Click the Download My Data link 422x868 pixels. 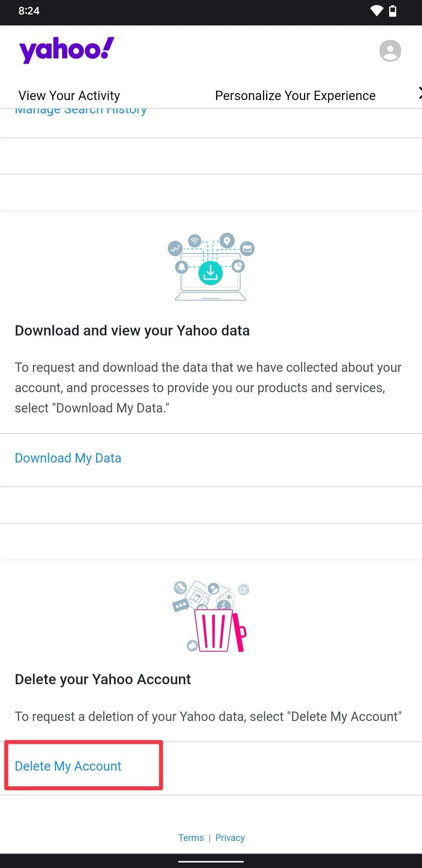[68, 458]
